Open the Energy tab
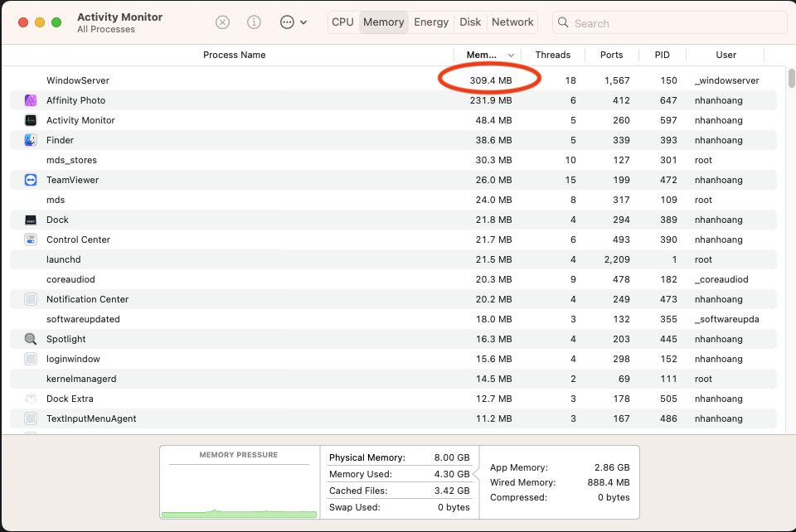Image resolution: width=796 pixels, height=532 pixels. (x=431, y=22)
